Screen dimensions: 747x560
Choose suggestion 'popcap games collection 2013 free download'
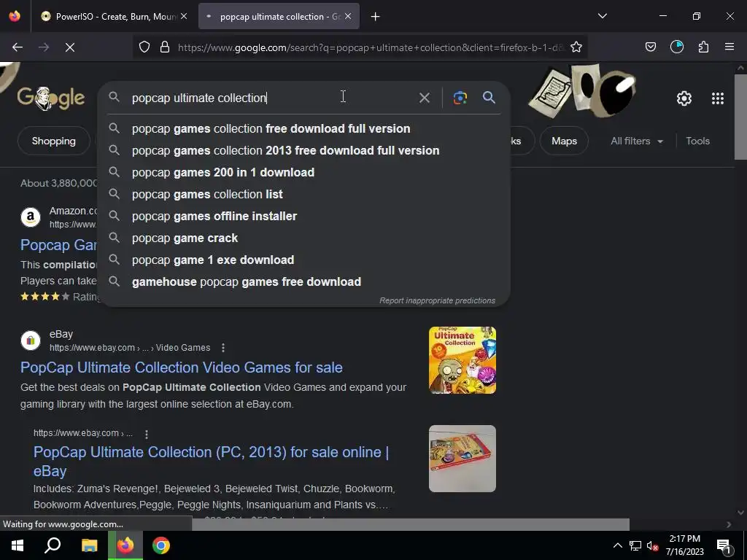click(x=304, y=150)
